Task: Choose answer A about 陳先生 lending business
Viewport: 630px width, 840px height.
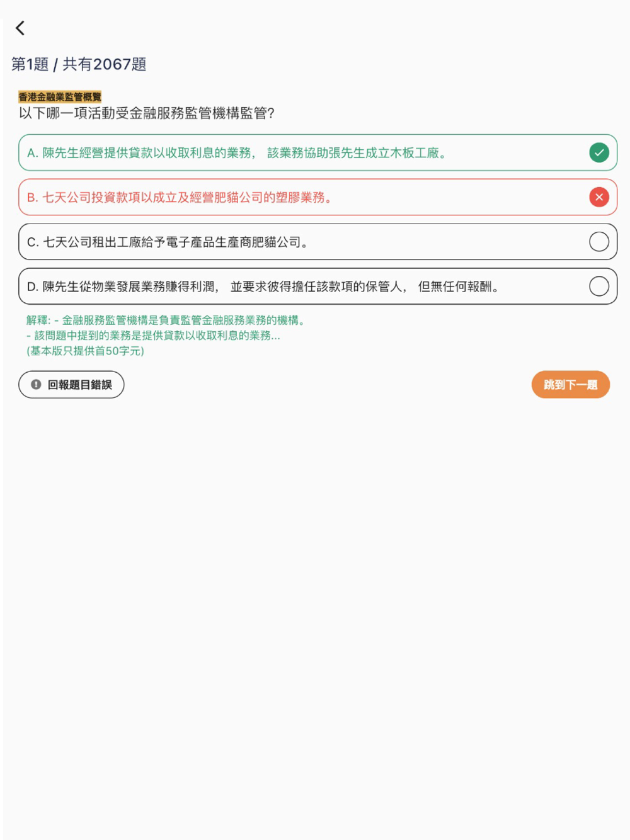Action: (318, 152)
